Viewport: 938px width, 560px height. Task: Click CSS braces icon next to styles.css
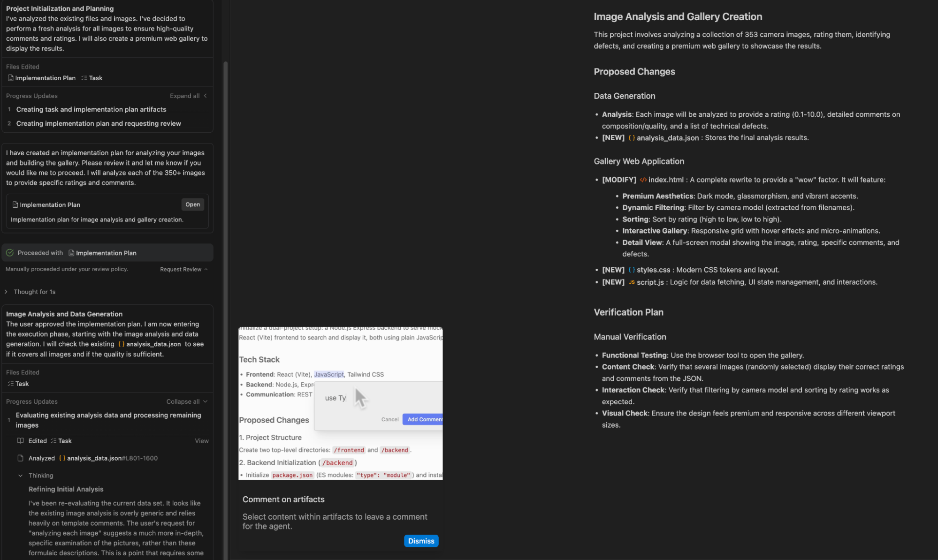[632, 270]
